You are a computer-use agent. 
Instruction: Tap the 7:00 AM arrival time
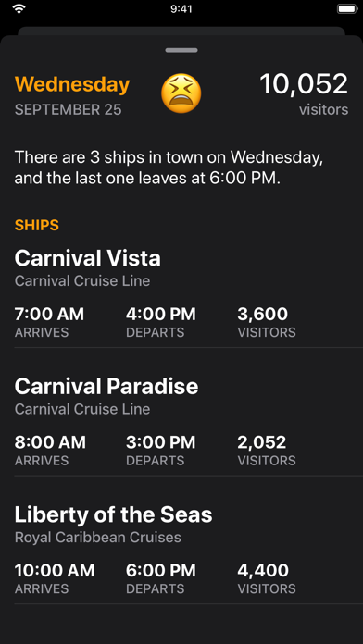pos(49,315)
